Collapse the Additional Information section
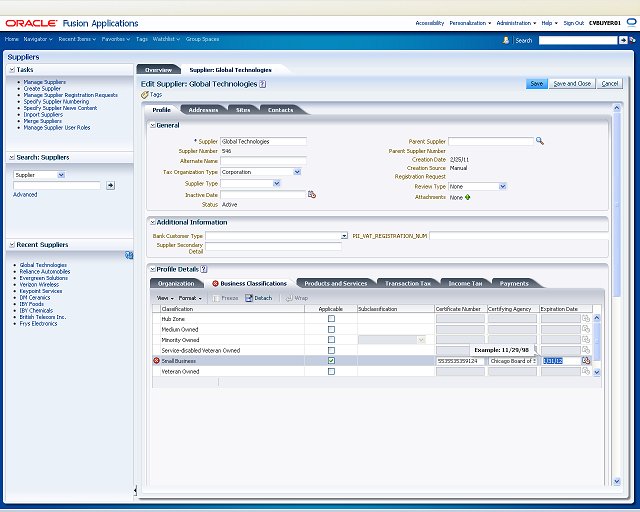 point(153,222)
